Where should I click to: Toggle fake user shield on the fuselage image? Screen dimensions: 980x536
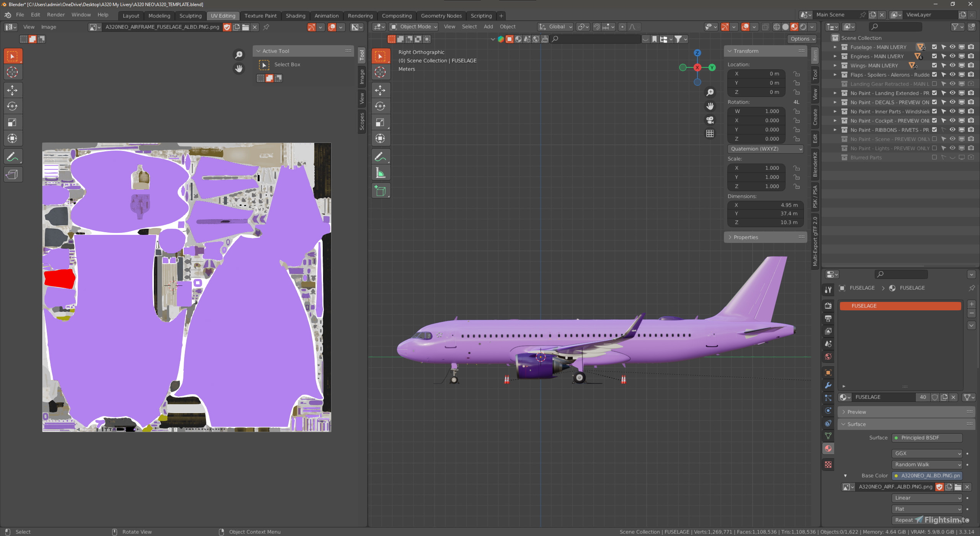click(227, 27)
